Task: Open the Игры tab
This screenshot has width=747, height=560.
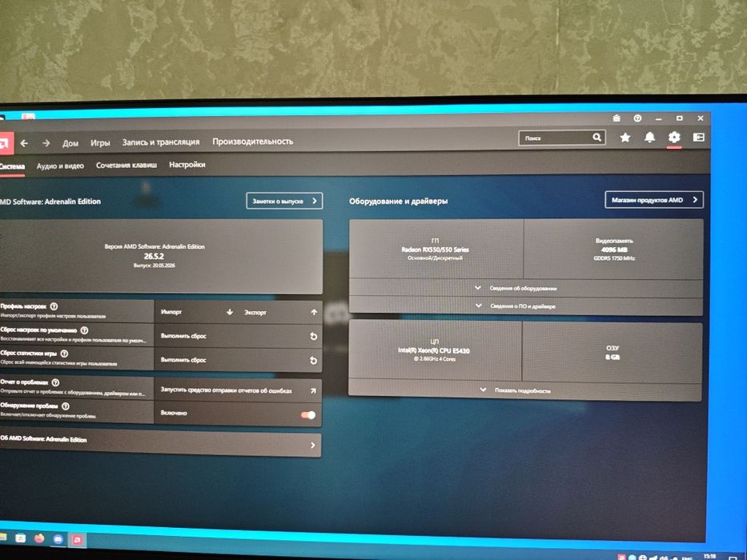Action: [x=100, y=142]
